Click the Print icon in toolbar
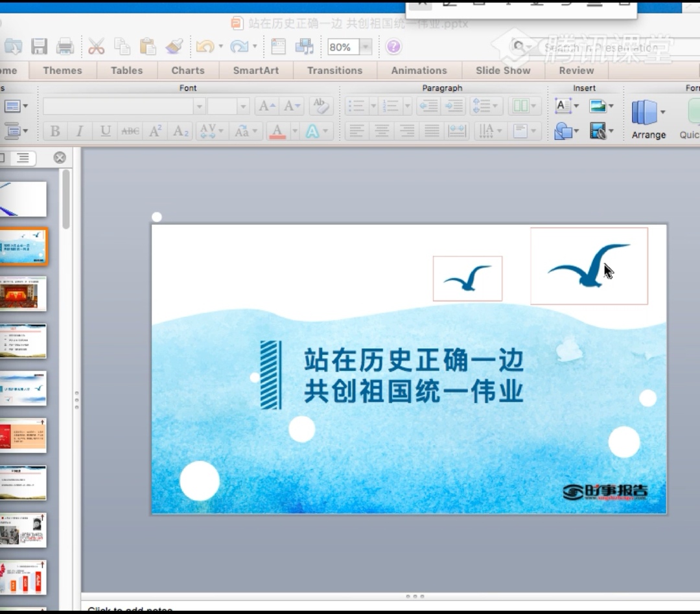 pyautogui.click(x=65, y=47)
